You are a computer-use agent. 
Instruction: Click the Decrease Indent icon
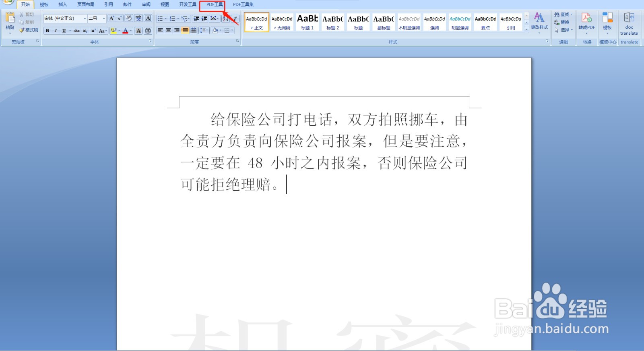196,19
